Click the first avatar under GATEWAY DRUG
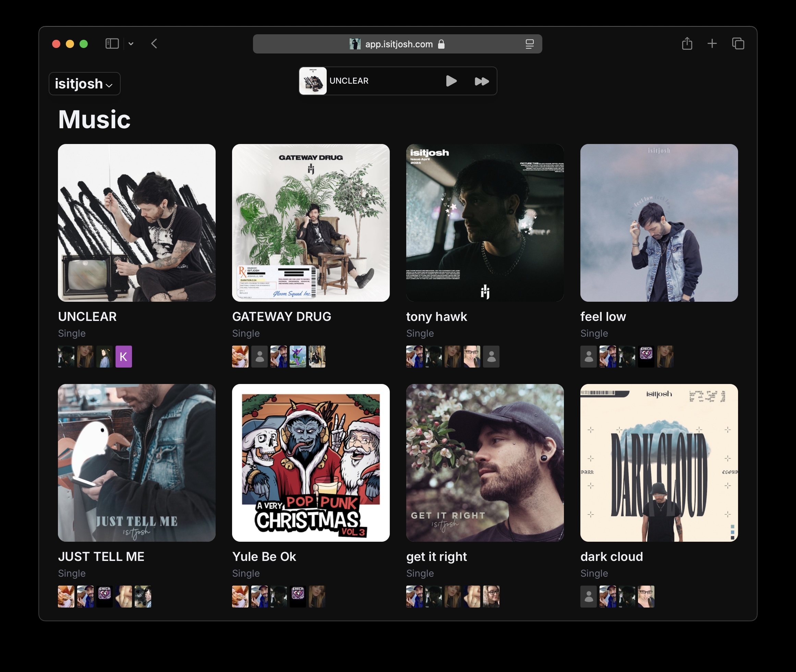Screen dimensions: 796x672 (240, 357)
